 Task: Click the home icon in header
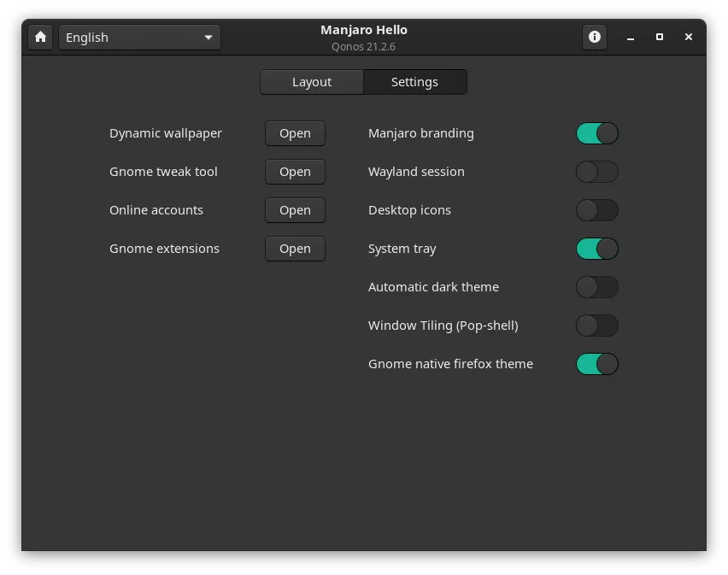pos(40,38)
